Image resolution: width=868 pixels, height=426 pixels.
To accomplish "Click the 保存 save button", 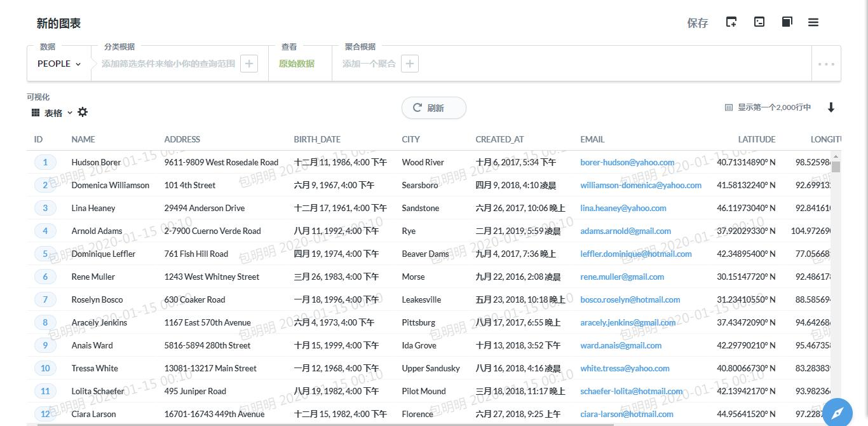I will click(698, 23).
